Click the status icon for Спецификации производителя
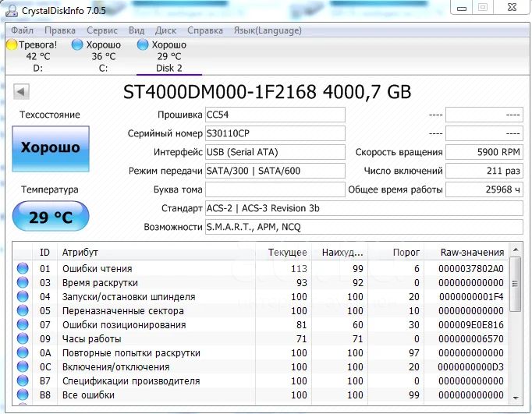Image resolution: width=532 pixels, height=414 pixels. [x=23, y=380]
